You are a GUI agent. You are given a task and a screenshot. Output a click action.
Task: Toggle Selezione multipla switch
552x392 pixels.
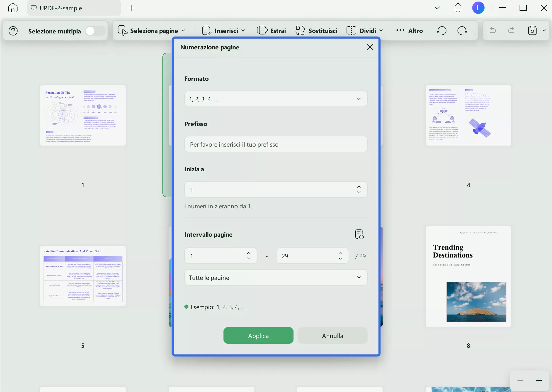click(94, 31)
